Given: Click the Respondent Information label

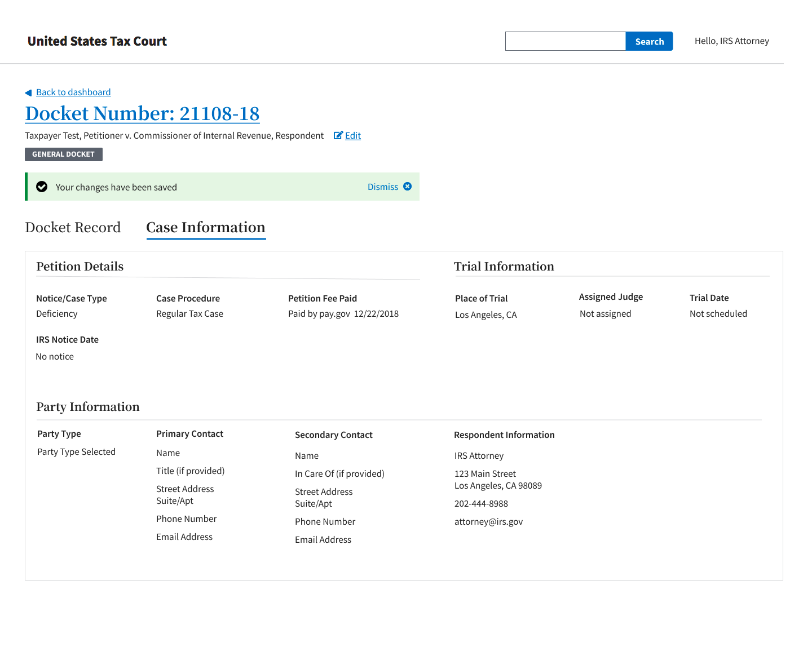Looking at the screenshot, I should 505,435.
